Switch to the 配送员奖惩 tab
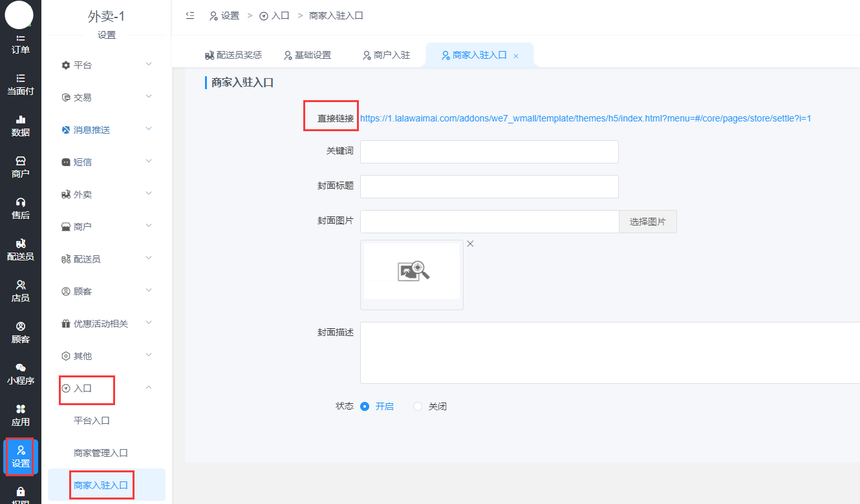Viewport: 860px width, 504px height. [233, 56]
